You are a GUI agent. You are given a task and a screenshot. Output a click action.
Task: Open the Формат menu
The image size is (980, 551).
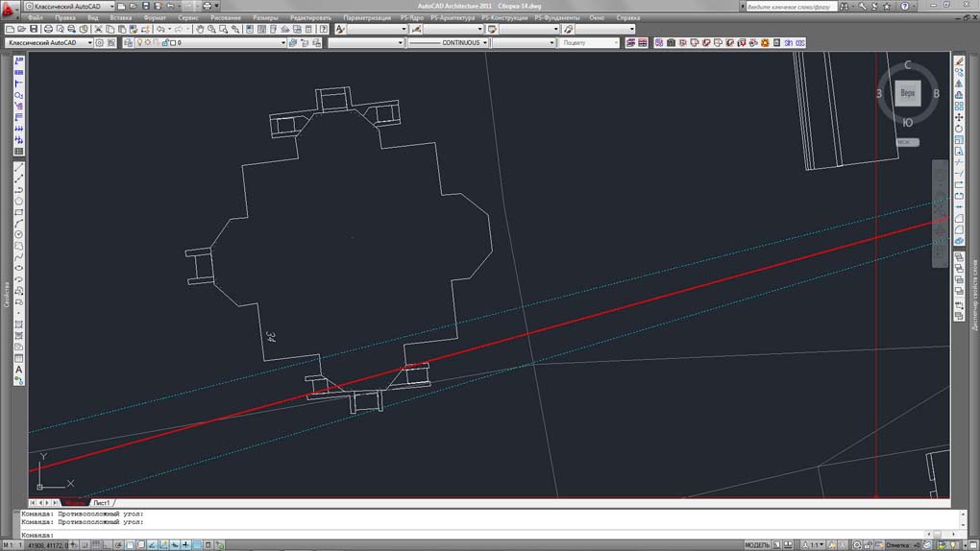154,17
